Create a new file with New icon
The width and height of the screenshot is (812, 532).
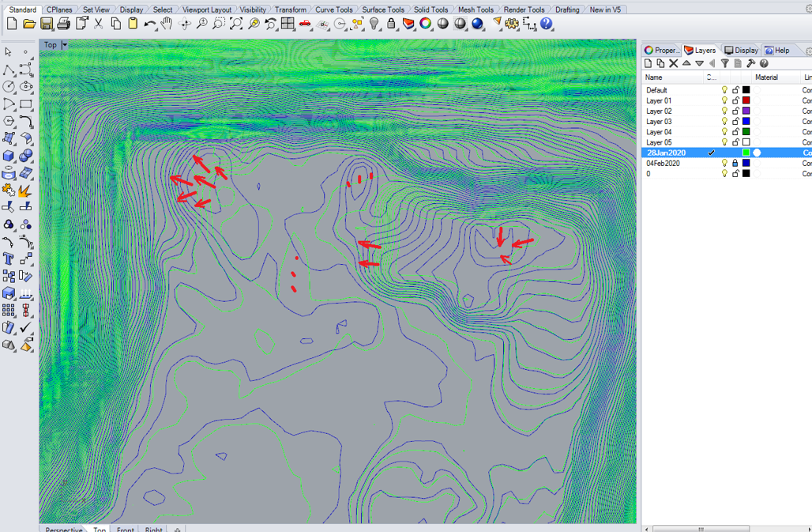coord(12,24)
